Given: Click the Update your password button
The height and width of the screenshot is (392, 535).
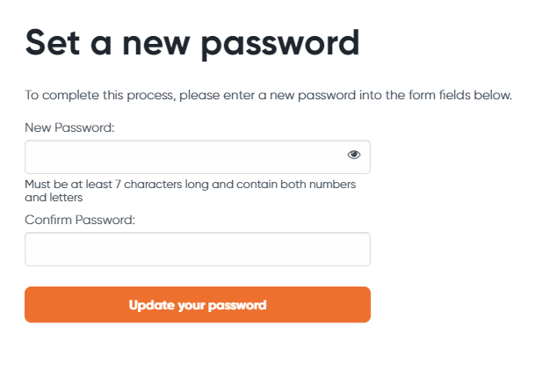Looking at the screenshot, I should coord(198,305).
